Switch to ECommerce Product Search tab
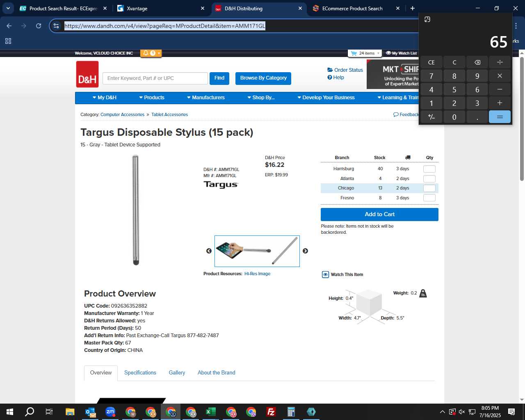The height and width of the screenshot is (420, 525). coord(356,8)
